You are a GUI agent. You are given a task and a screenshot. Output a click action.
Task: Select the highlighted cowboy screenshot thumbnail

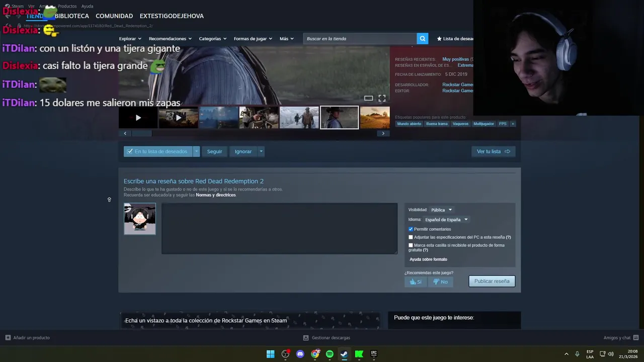pos(339,118)
